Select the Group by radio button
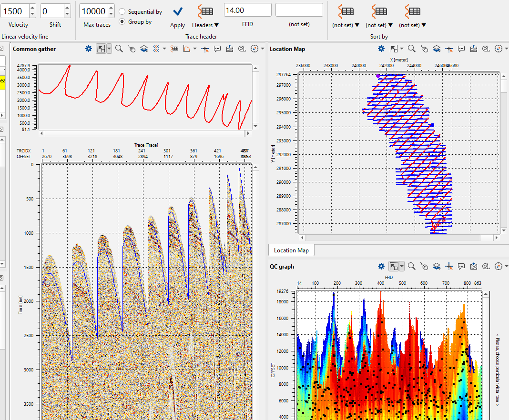The width and height of the screenshot is (509, 420). point(122,21)
